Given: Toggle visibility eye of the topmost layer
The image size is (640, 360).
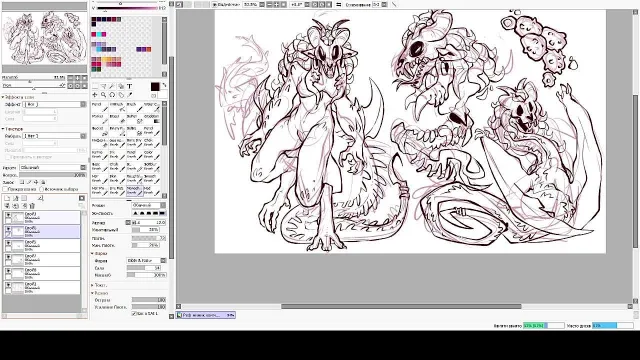Looking at the screenshot, I should click(8, 215).
